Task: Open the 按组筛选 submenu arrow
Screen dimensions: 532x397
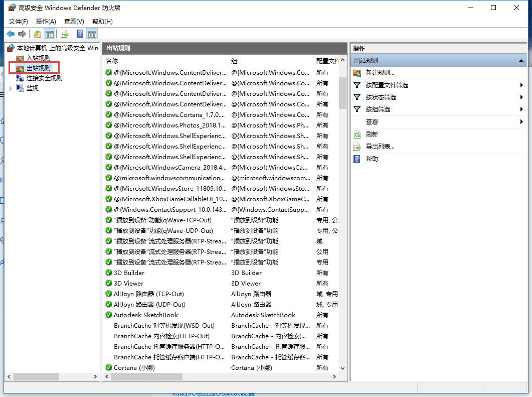Action: [521, 109]
